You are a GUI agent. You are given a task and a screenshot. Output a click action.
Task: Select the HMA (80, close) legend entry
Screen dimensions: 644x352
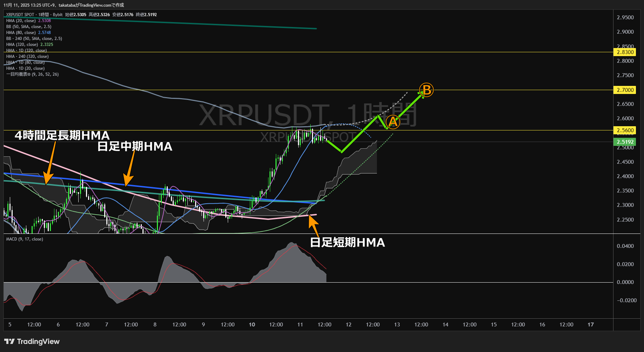click(21, 33)
